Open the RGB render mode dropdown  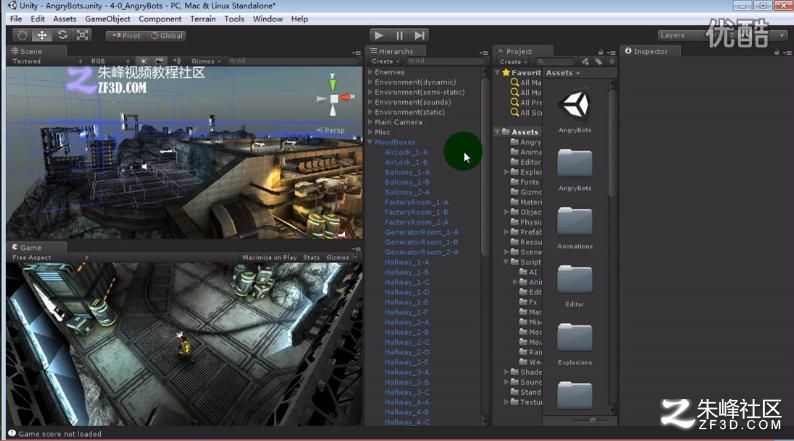tap(110, 61)
